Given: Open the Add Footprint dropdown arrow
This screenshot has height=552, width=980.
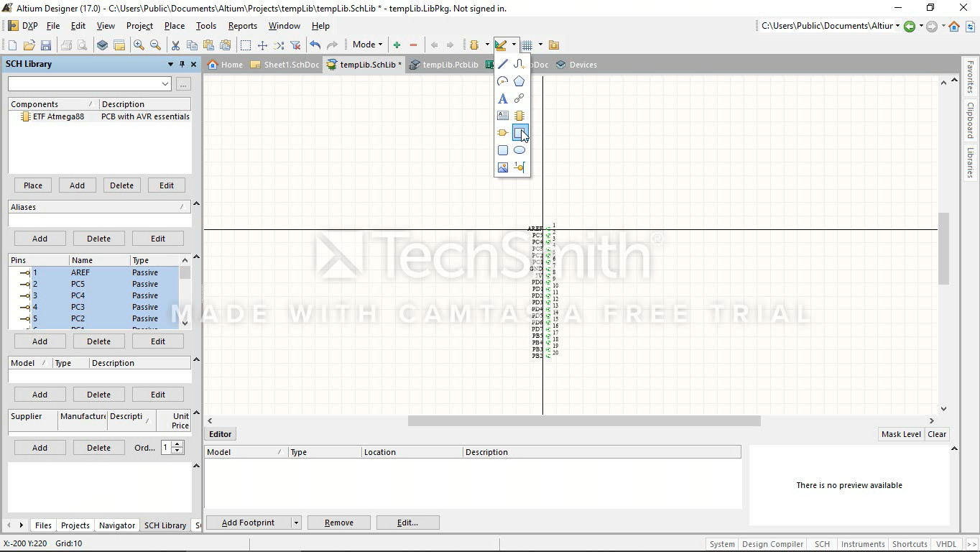Looking at the screenshot, I should (295, 523).
